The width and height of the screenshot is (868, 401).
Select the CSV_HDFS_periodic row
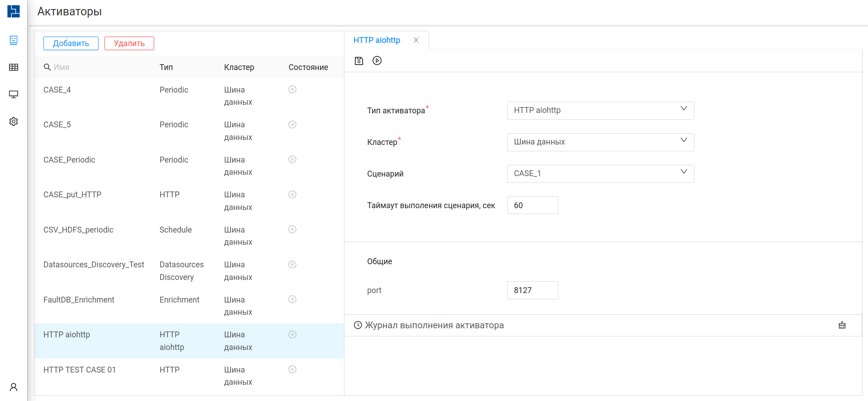[x=189, y=236]
